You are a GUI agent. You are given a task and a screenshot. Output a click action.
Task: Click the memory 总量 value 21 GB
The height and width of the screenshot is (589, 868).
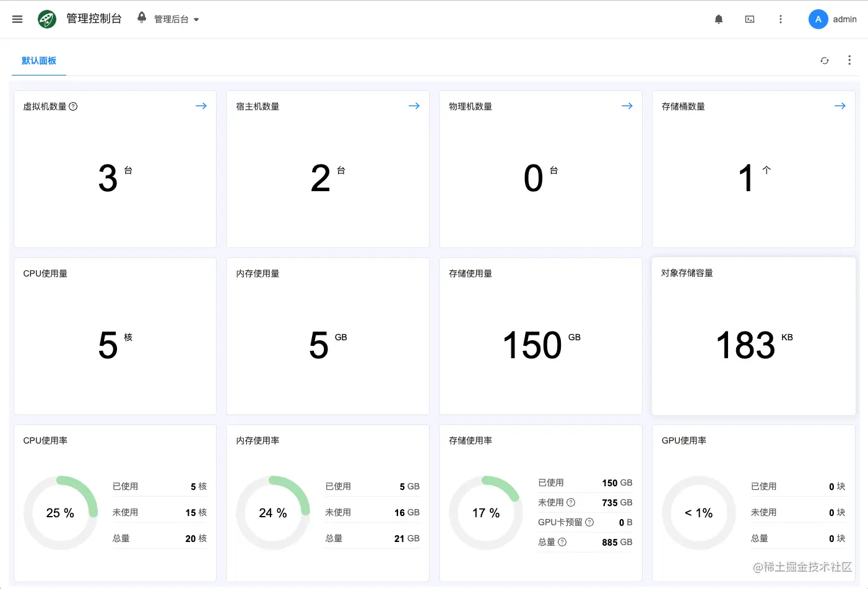407,538
